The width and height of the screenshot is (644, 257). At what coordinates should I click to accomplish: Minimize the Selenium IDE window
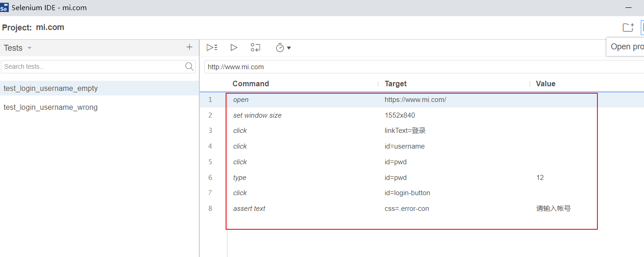(628, 8)
